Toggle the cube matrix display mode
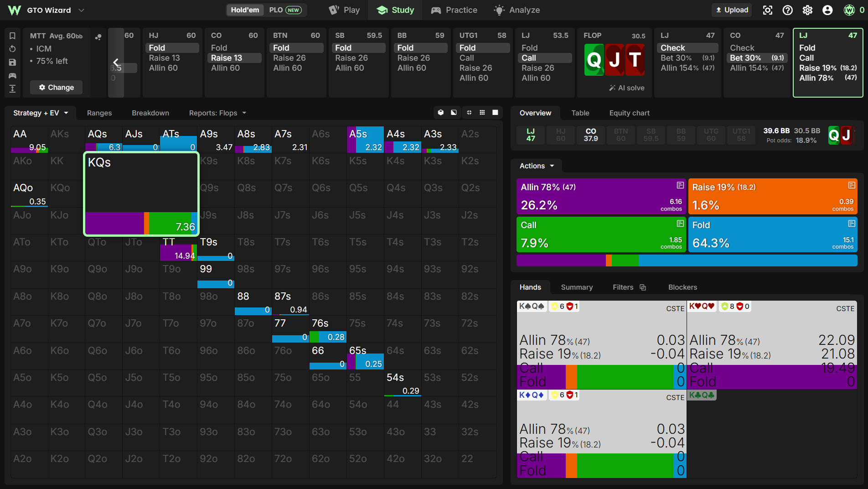This screenshot has height=489, width=868. [441, 113]
